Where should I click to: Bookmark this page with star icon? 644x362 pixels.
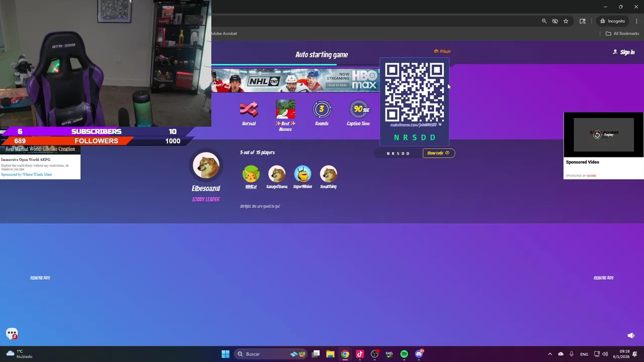[566, 21]
